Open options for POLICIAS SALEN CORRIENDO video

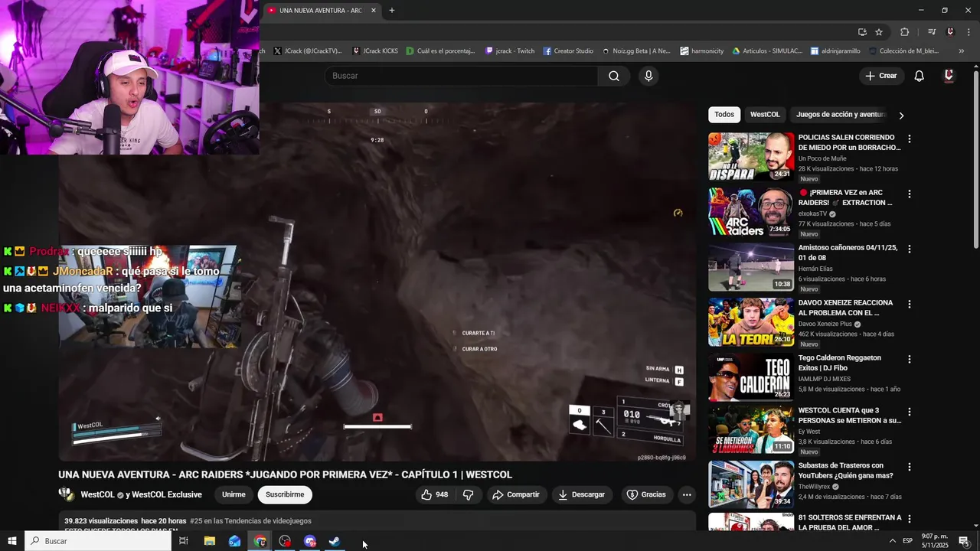tap(910, 139)
